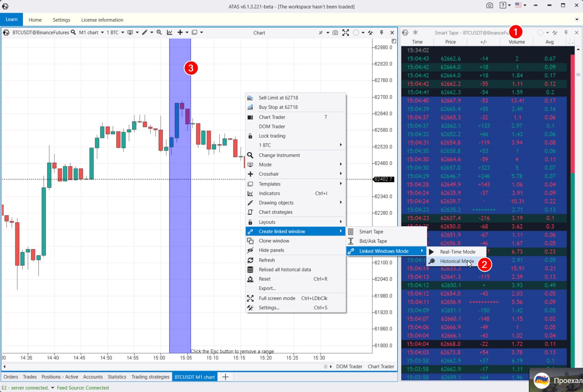Expand the E2 server connection dropdown

pos(52,388)
